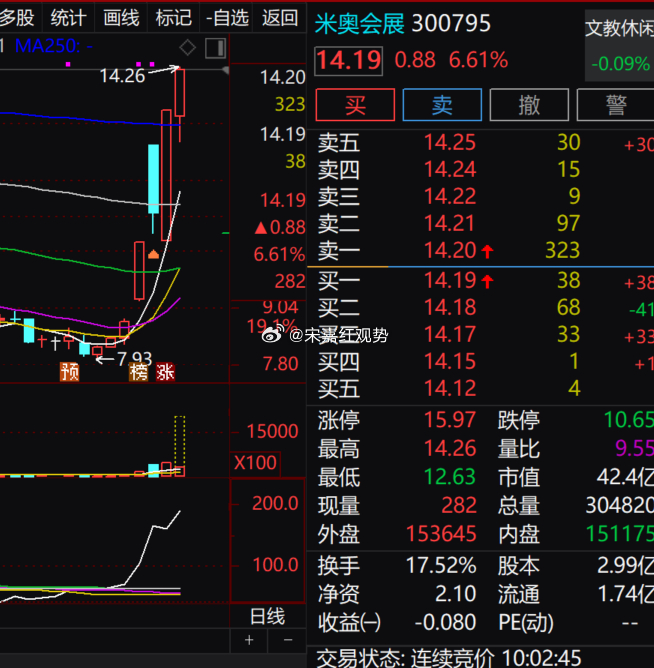Click -自选 to remove from watchlist
This screenshot has width=654, height=668.
pyautogui.click(x=227, y=18)
